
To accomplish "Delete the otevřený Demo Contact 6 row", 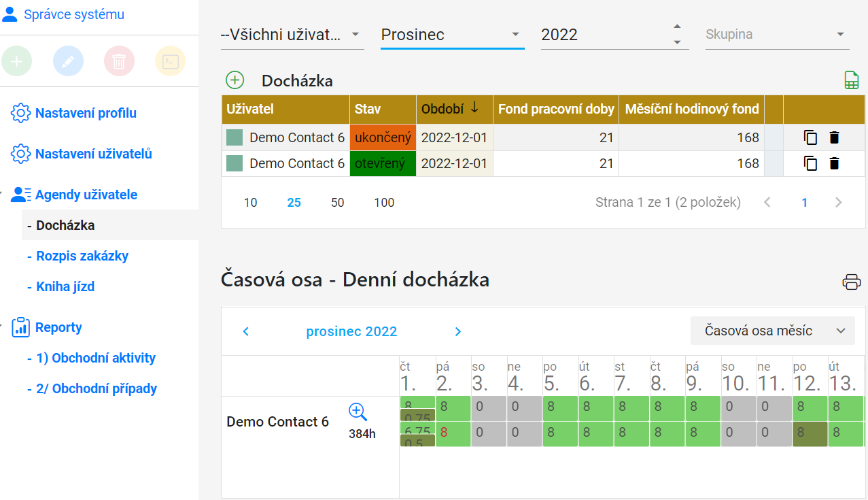I will click(835, 163).
